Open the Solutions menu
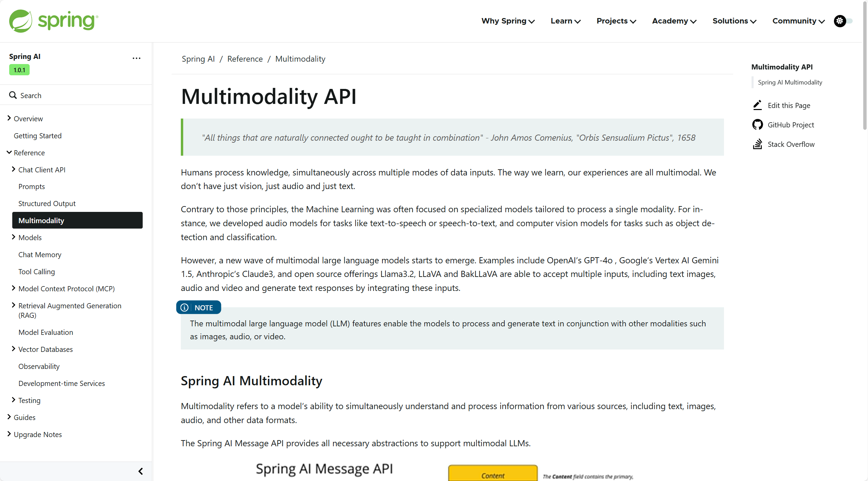Screen dimensions: 868x481 tap(735, 21)
